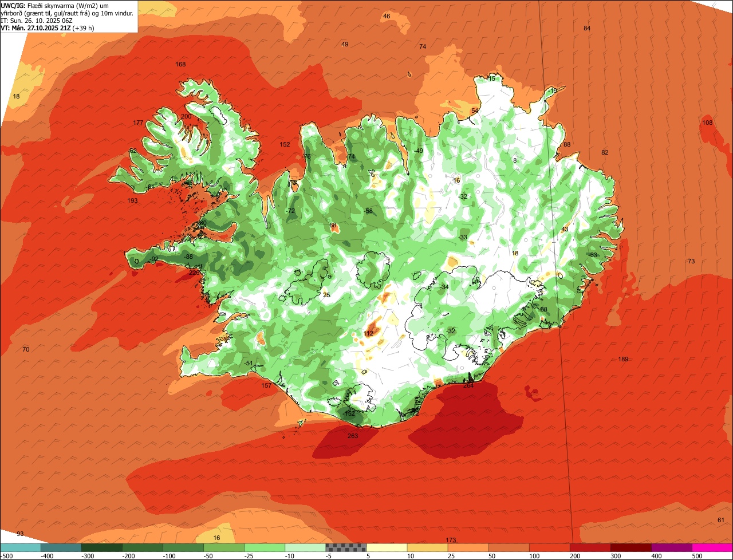This screenshot has width=733, height=560.
Task: Select the flux value 189 in the southeast sea
Action: [x=623, y=359]
